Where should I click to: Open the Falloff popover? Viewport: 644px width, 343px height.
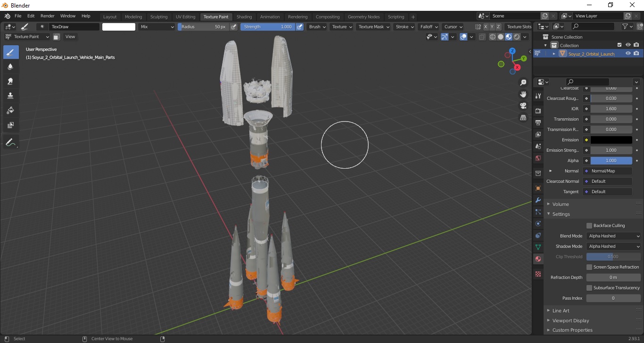429,27
